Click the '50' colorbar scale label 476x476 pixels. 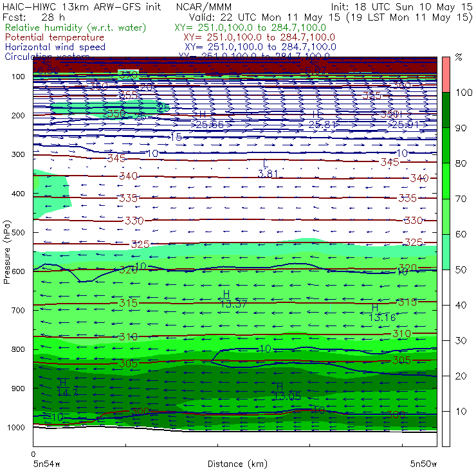click(x=461, y=270)
